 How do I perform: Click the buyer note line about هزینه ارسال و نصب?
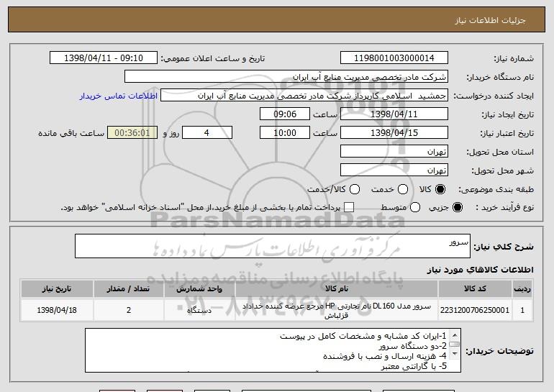point(385,356)
